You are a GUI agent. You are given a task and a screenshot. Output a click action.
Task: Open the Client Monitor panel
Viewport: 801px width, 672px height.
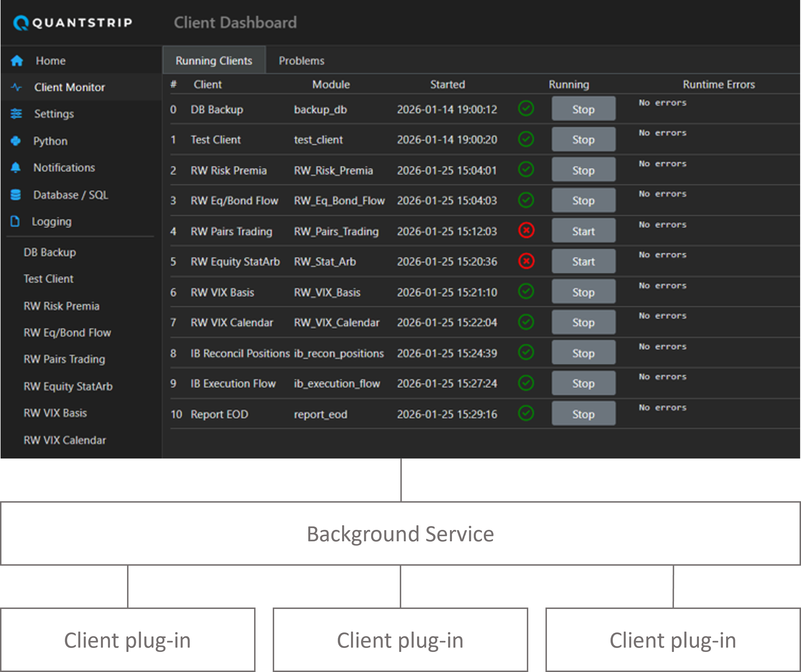coord(69,87)
